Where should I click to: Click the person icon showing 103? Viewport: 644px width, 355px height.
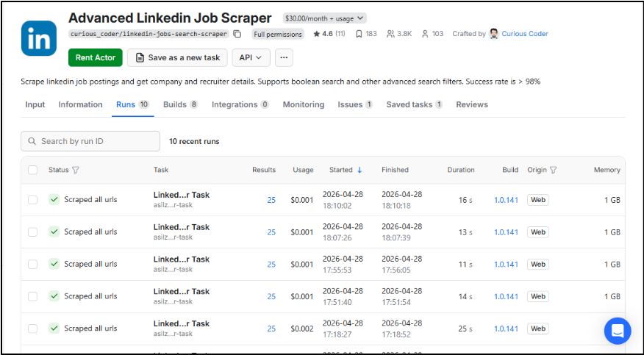pos(425,34)
